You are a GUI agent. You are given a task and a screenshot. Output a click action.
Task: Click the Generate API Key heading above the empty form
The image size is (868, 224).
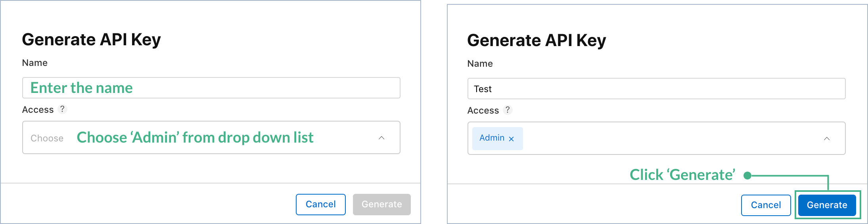point(91,40)
